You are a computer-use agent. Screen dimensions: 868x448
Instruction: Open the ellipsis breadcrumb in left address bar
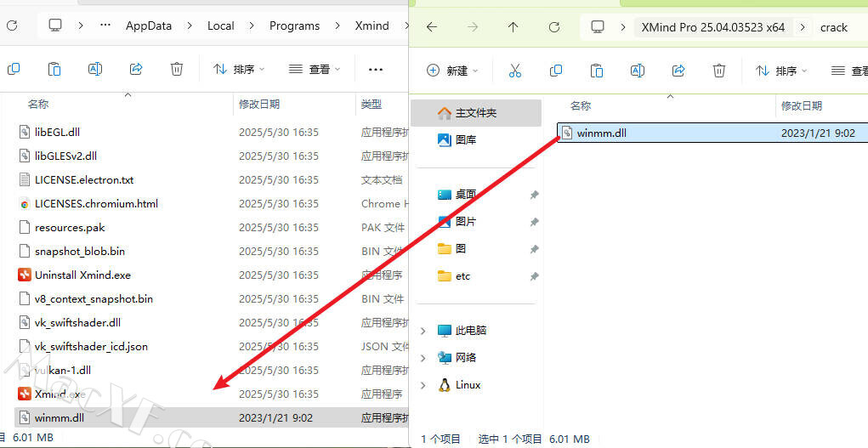click(x=105, y=26)
